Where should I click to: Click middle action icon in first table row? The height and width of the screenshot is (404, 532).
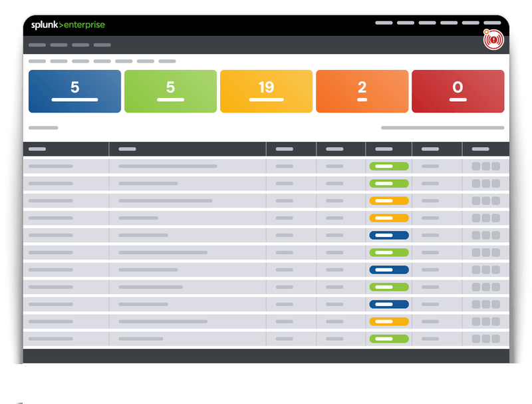point(485,166)
